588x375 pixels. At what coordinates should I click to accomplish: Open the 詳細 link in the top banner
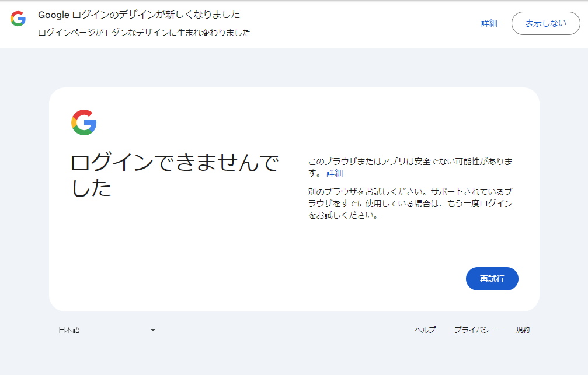coord(489,23)
